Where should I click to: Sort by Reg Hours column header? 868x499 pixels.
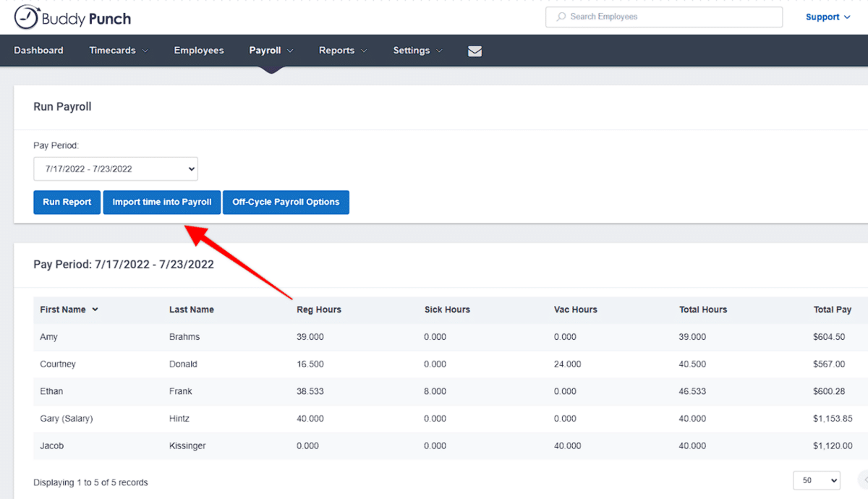[319, 310]
